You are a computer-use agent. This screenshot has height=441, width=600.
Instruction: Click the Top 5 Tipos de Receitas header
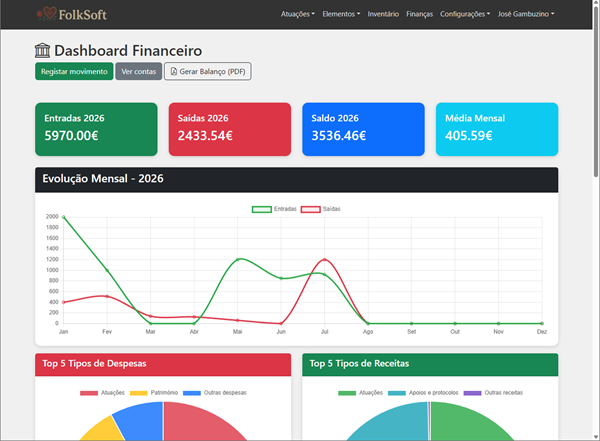coord(430,364)
